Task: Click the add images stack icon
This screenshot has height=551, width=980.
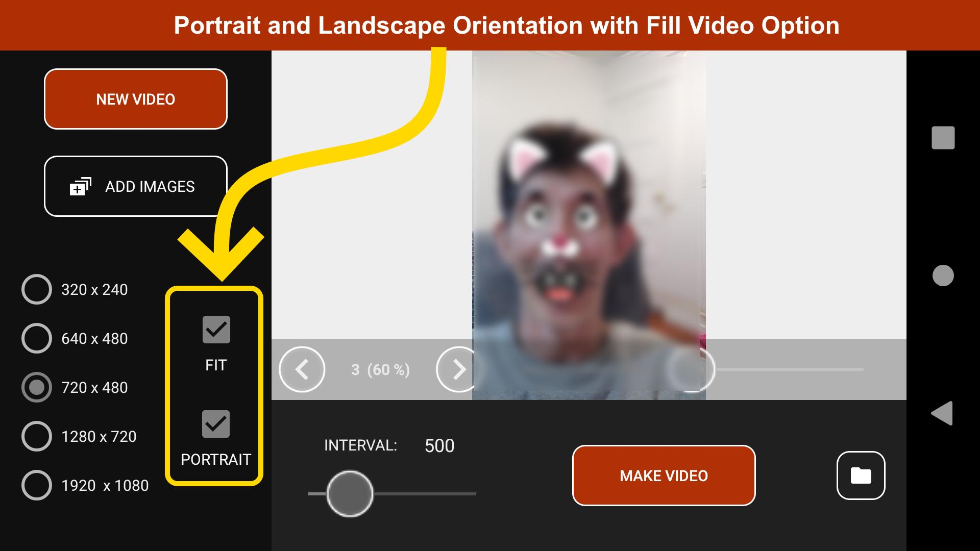Action: click(x=80, y=187)
